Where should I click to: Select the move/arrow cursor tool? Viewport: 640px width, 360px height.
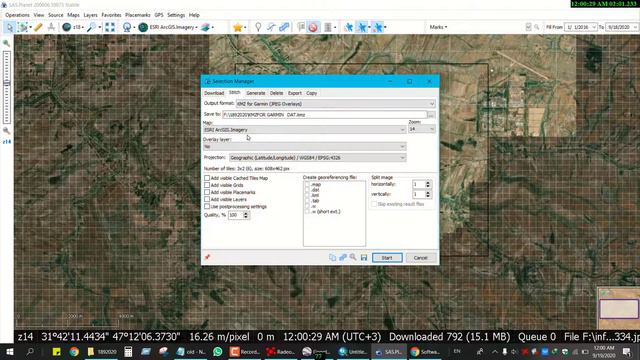9,27
